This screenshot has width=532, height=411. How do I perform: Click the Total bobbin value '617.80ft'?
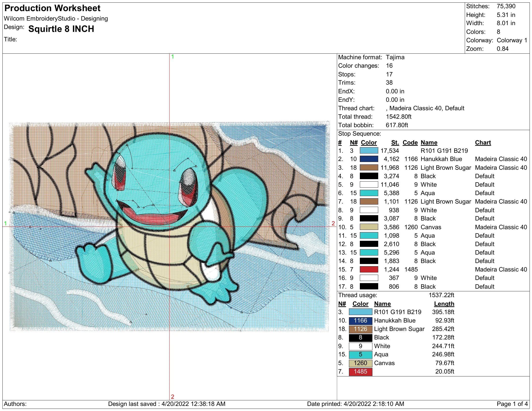click(x=397, y=125)
